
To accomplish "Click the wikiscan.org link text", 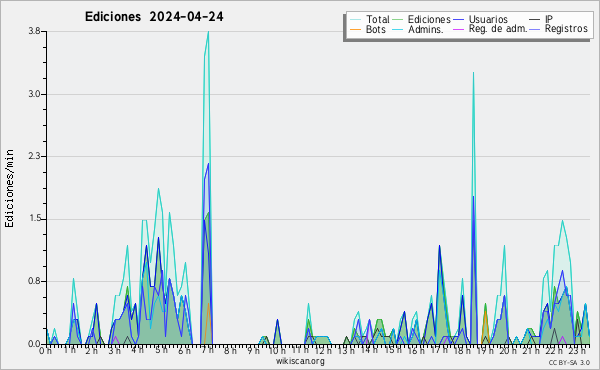I will (300, 361).
